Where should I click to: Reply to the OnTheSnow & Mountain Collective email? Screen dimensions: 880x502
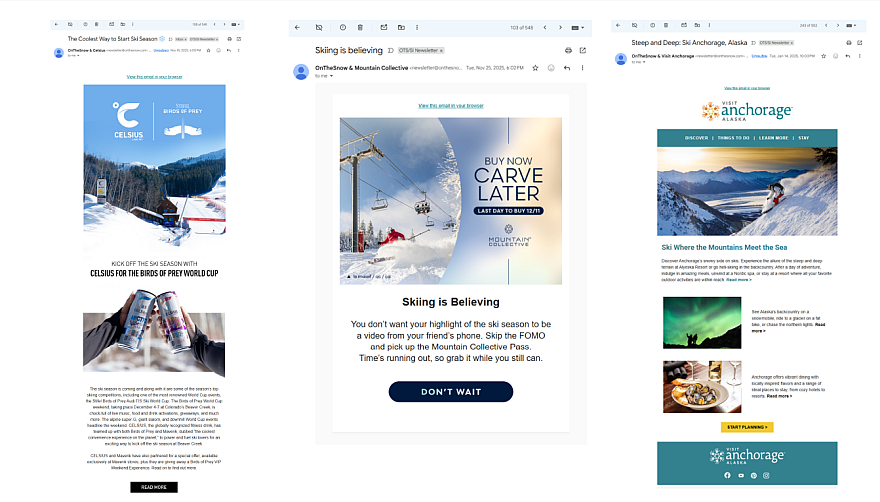[567, 68]
